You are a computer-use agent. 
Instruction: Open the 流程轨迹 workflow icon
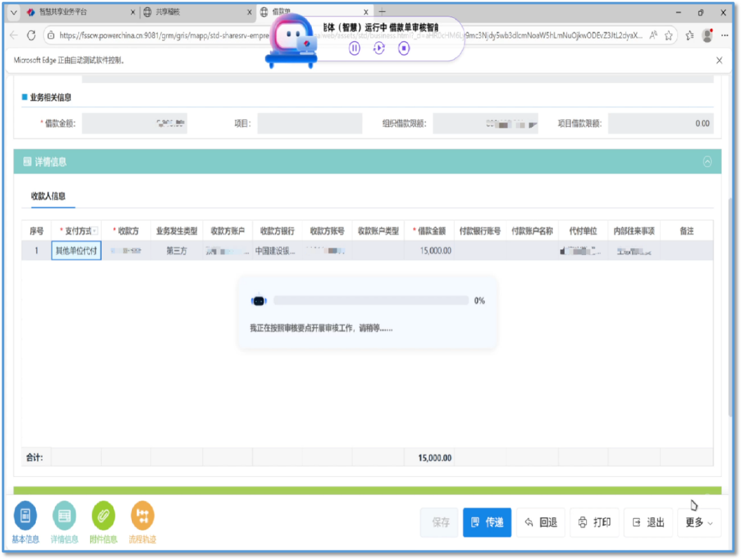(x=142, y=517)
